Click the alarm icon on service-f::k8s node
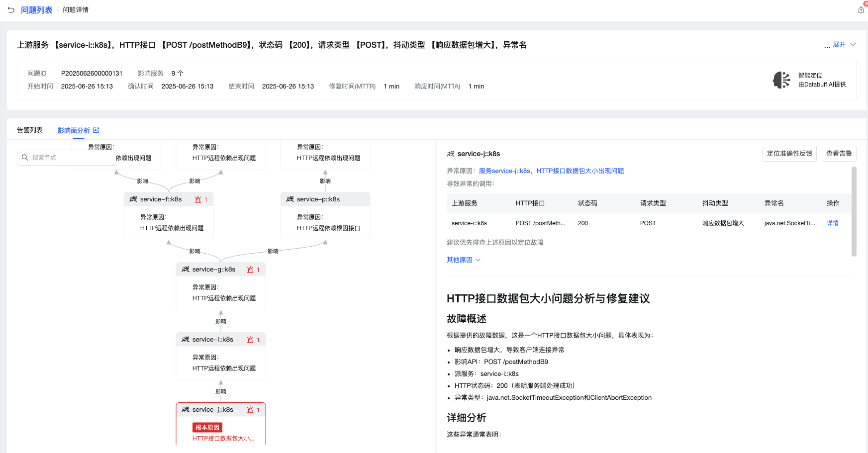868x453 pixels. coord(198,199)
